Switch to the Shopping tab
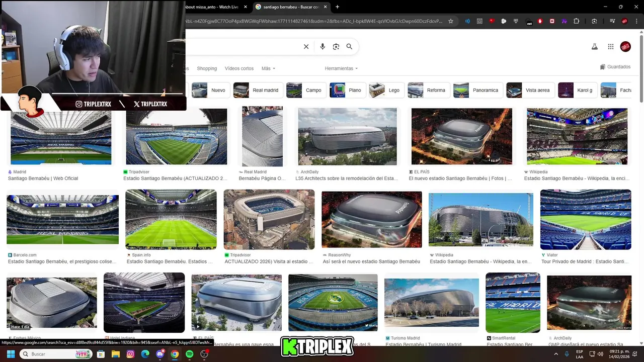 [x=207, y=68]
